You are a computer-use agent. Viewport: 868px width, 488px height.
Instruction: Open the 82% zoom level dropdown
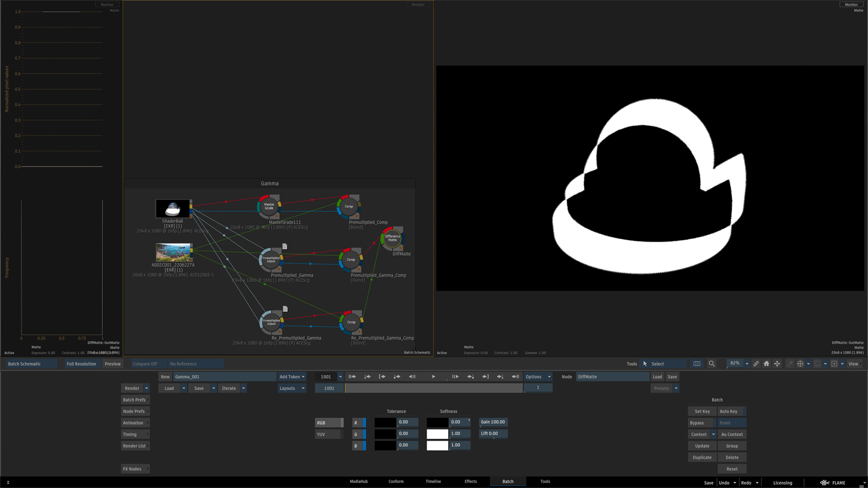[x=747, y=364]
